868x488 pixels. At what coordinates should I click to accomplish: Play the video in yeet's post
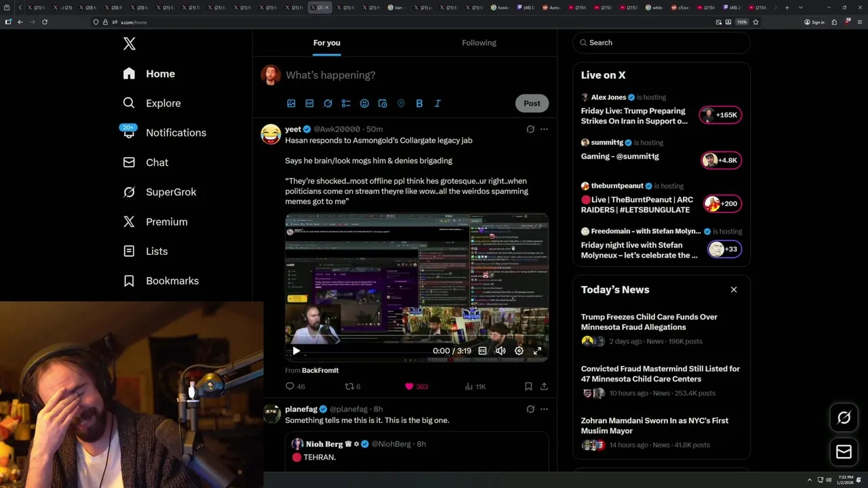point(296,351)
